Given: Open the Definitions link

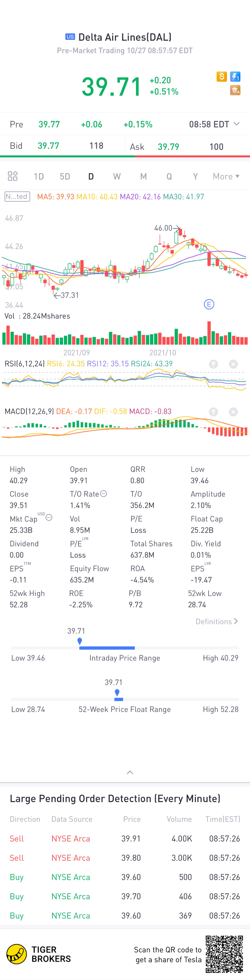Looking at the screenshot, I should 217,621.
